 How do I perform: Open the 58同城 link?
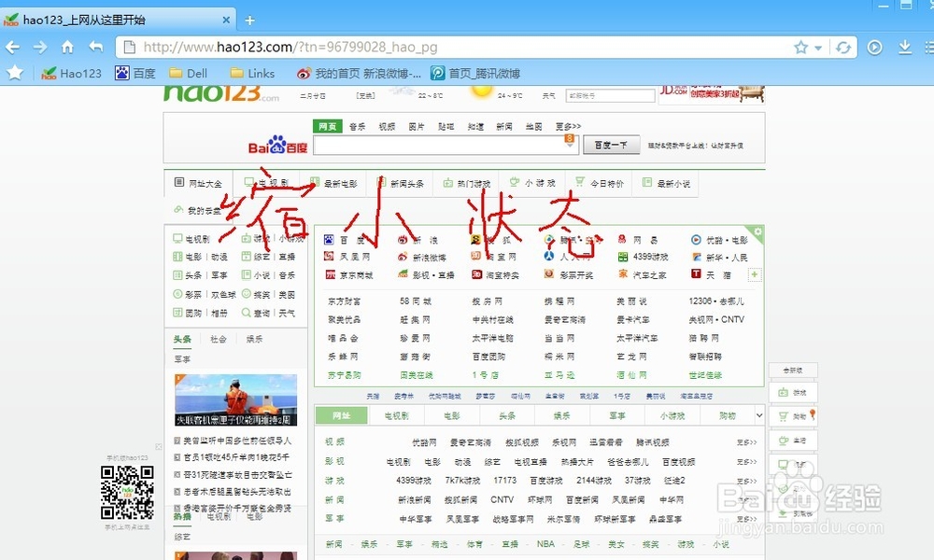(416, 301)
